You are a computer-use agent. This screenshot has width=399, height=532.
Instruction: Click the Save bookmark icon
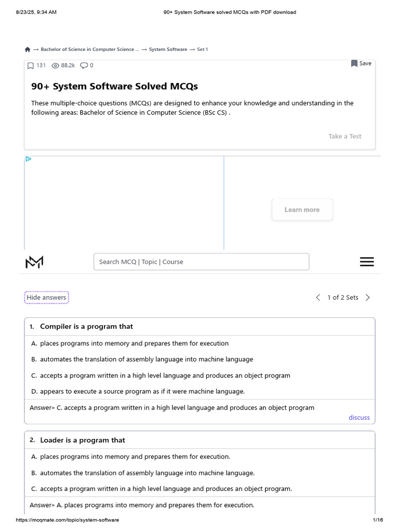[x=354, y=63]
